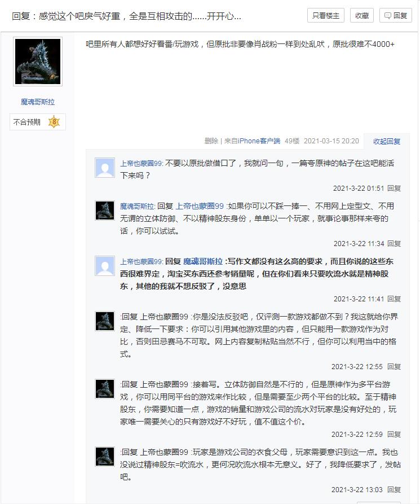This screenshot has width=420, height=504.
Task: Click 上帝也蒙圈99's default avatar in first comment
Action: click(105, 168)
